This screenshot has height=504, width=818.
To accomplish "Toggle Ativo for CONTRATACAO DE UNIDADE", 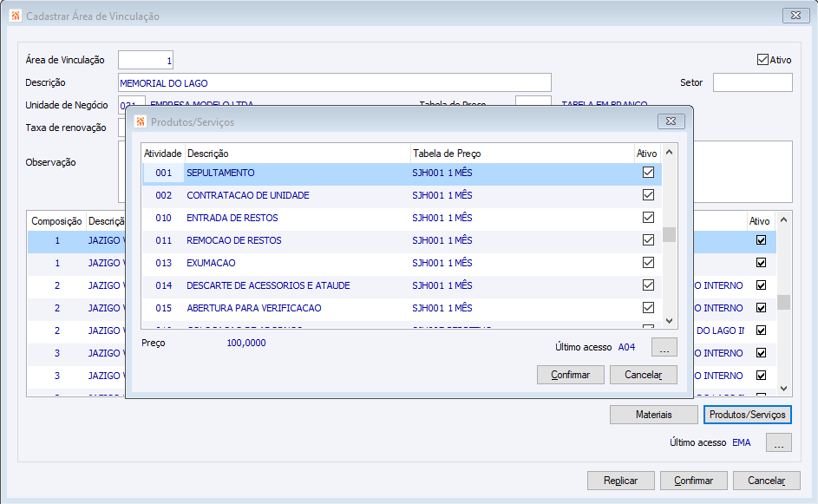I will (648, 194).
